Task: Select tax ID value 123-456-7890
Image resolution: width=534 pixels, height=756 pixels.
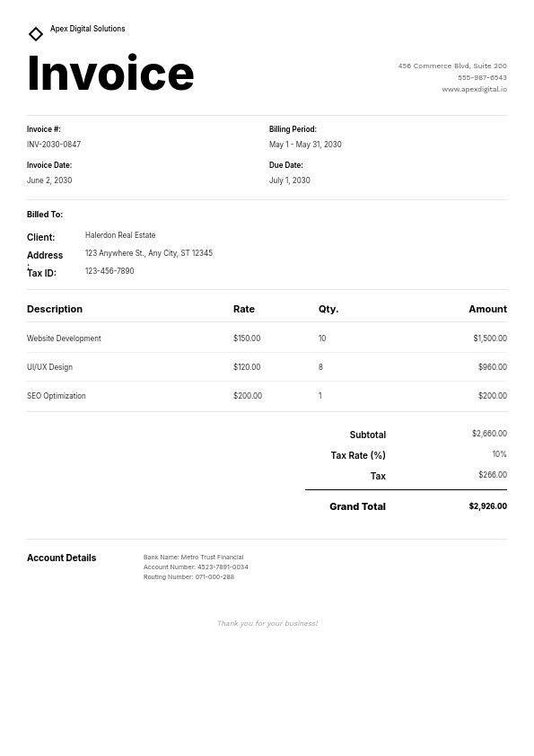Action: (109, 271)
